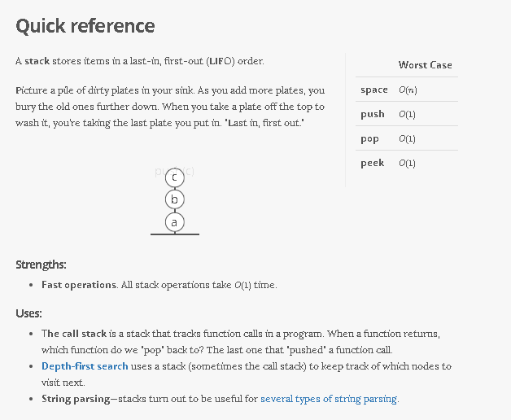
Task: Click the Uses heading
Action: pyautogui.click(x=29, y=313)
